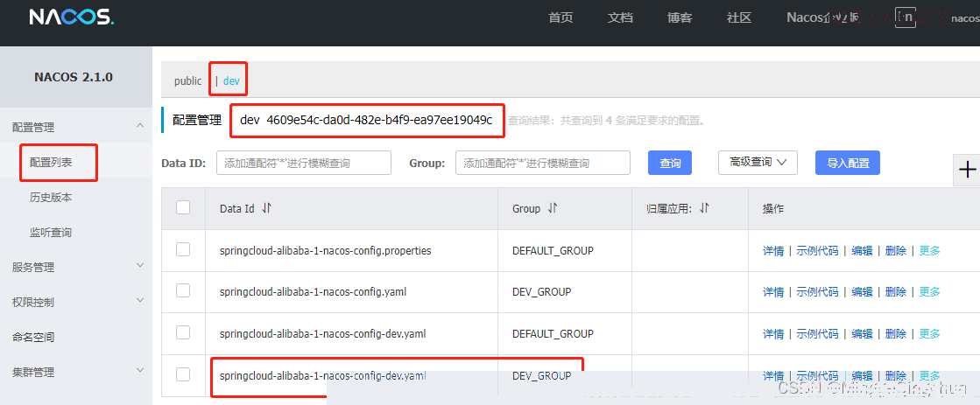
Task: Click 删除 for nacos-config-dev.yaml DEFAULT_GROUP row
Action: click(896, 334)
